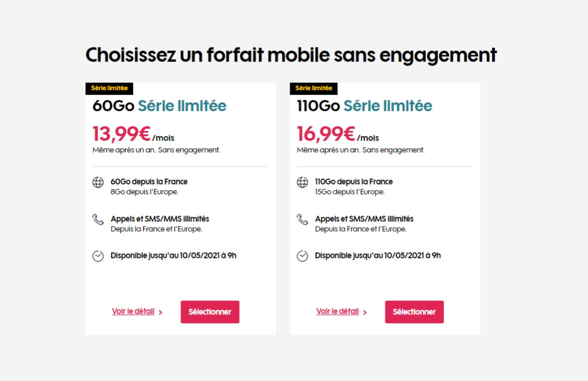The width and height of the screenshot is (588, 381).
Task: Click Série limitée badge on 110Go card
Action: click(314, 88)
